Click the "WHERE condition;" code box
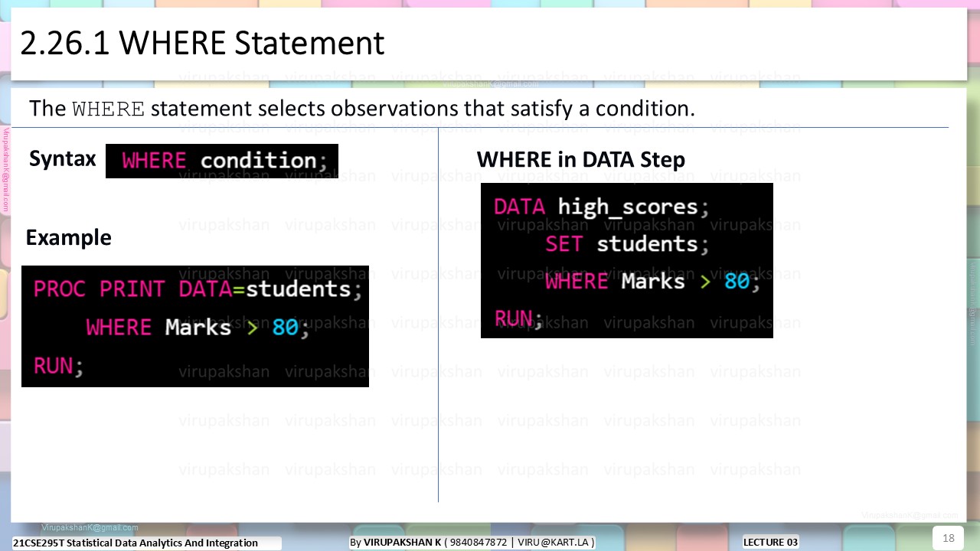Viewport: 980px width, 551px height. 222,161
